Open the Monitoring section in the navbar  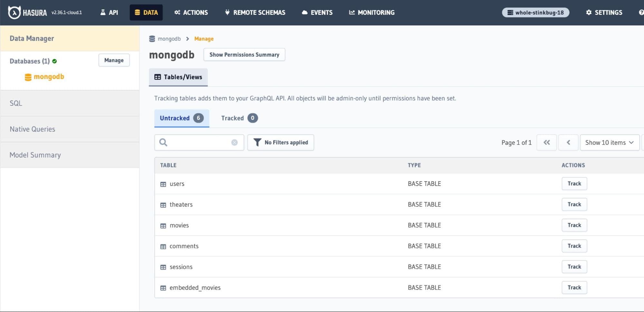372,13
